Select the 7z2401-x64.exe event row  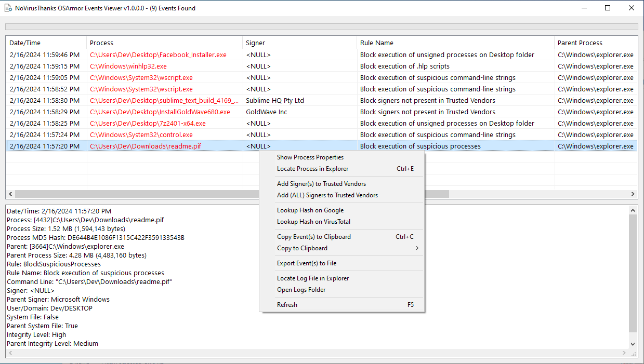point(322,123)
